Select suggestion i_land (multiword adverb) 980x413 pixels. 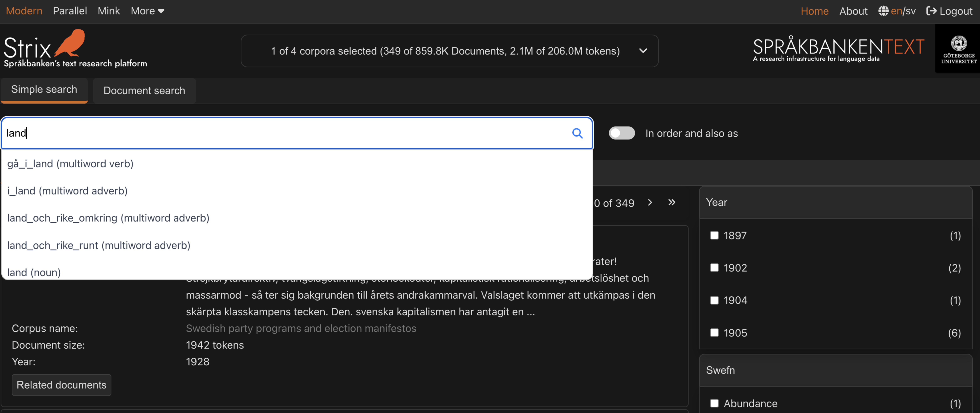(297, 191)
